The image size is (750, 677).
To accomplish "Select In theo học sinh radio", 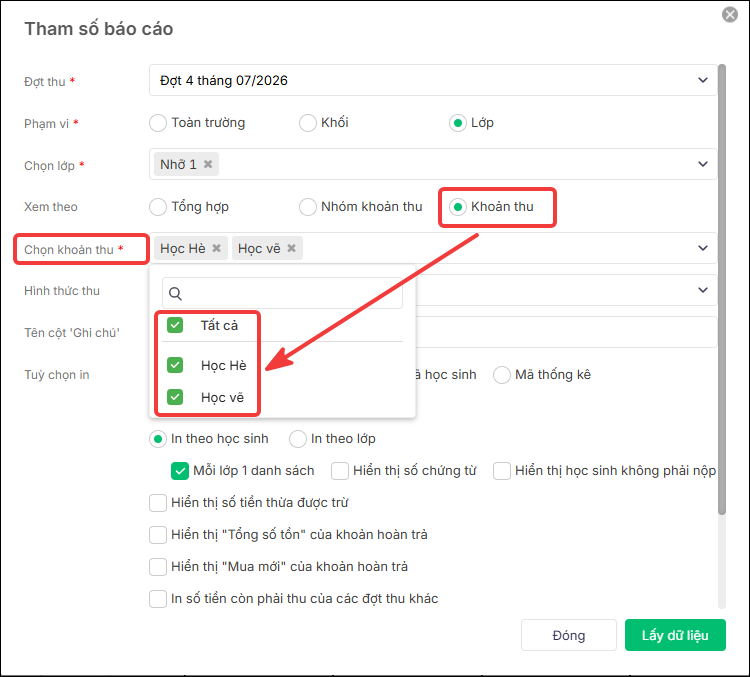I will (158, 439).
